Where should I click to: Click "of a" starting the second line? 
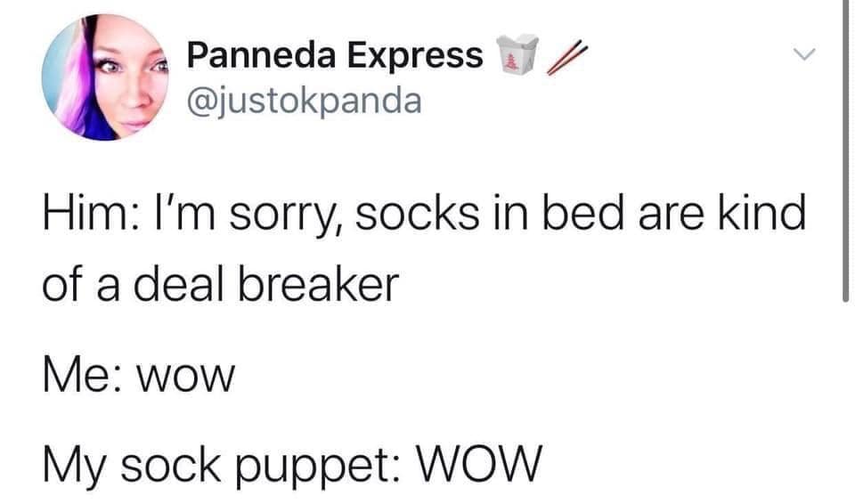click(81, 285)
